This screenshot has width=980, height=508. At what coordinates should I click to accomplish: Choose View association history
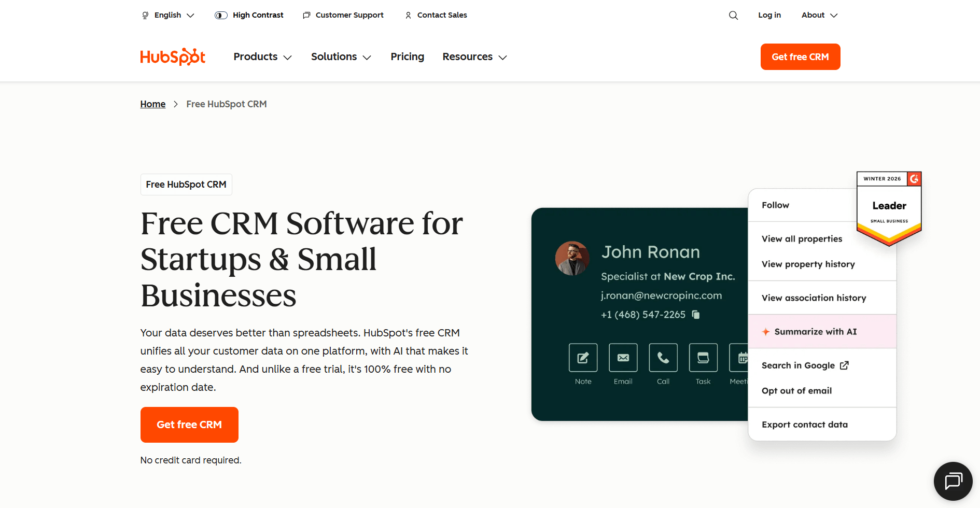814,298
